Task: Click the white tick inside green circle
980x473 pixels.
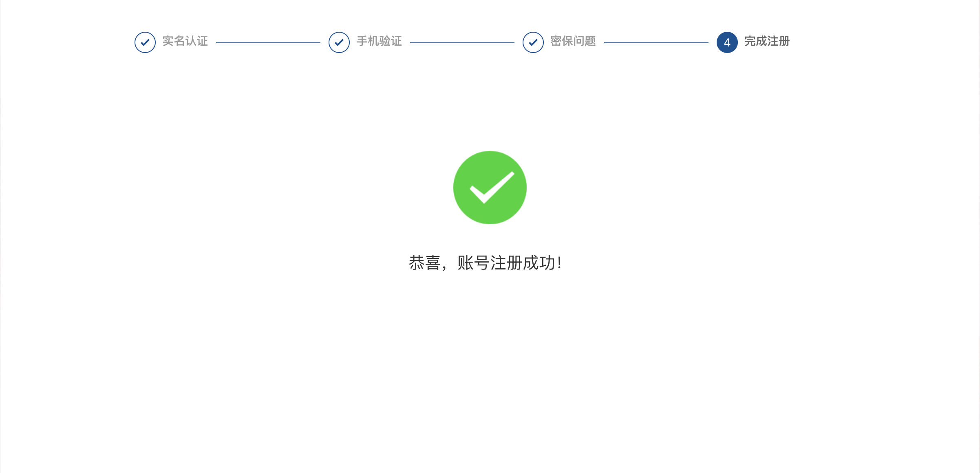Action: [x=492, y=188]
